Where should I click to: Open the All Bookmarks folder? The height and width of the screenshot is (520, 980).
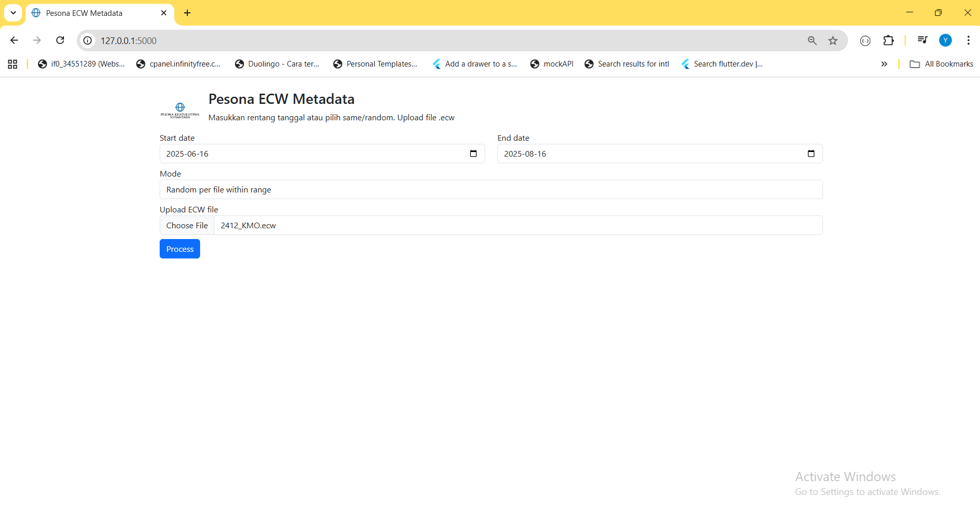click(942, 64)
